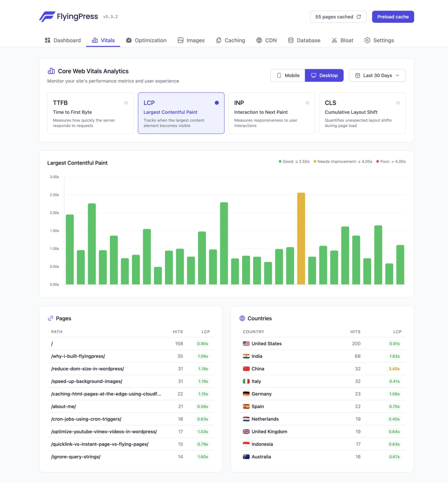Open the Caching tab
448x483 pixels.
(x=230, y=40)
